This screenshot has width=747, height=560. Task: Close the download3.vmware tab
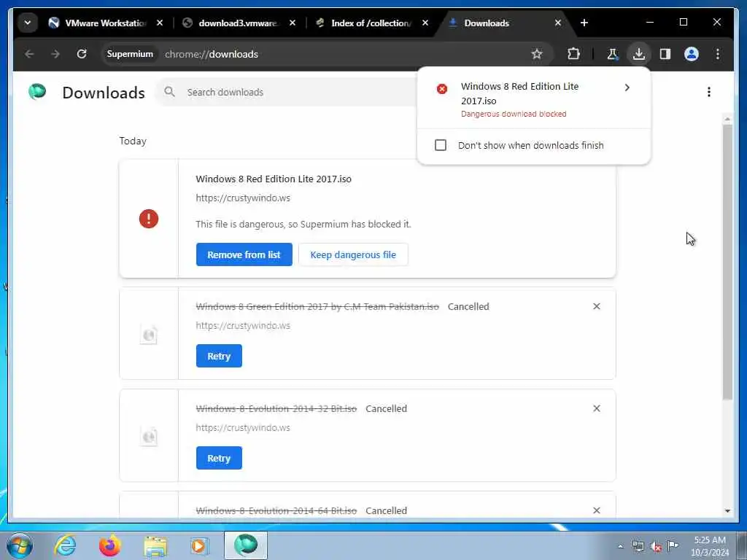[x=293, y=23]
